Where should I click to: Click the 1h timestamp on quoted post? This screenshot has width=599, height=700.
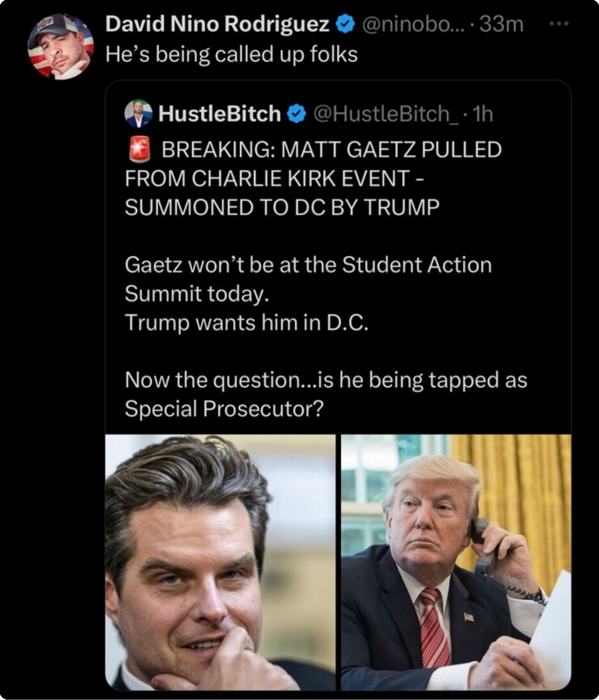coord(483,114)
